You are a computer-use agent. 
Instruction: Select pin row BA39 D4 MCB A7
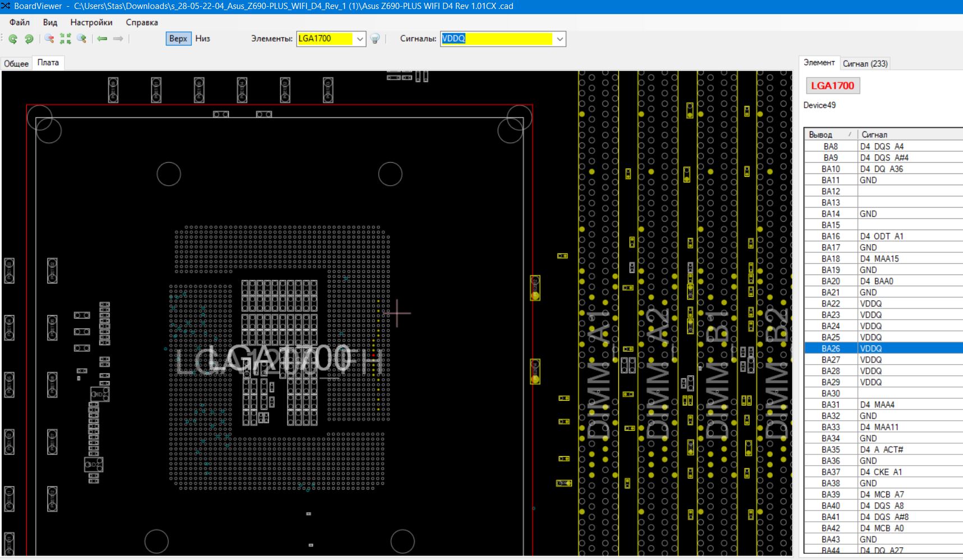[884, 494]
